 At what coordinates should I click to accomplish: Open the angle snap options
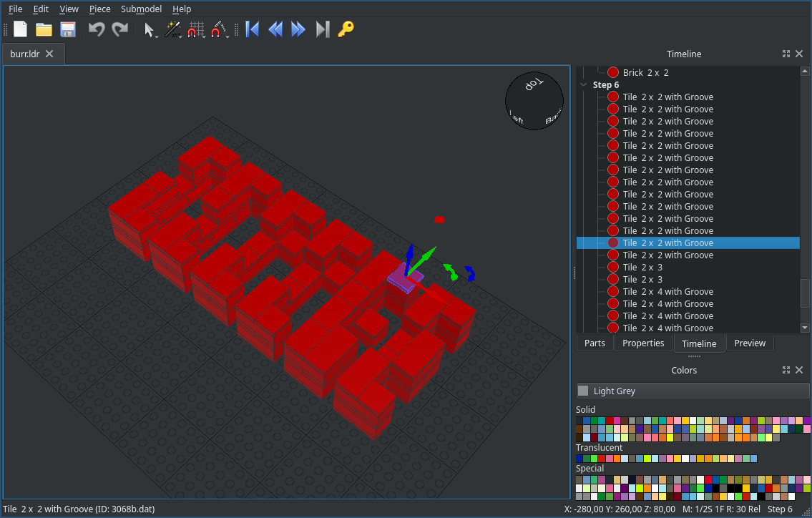[219, 29]
